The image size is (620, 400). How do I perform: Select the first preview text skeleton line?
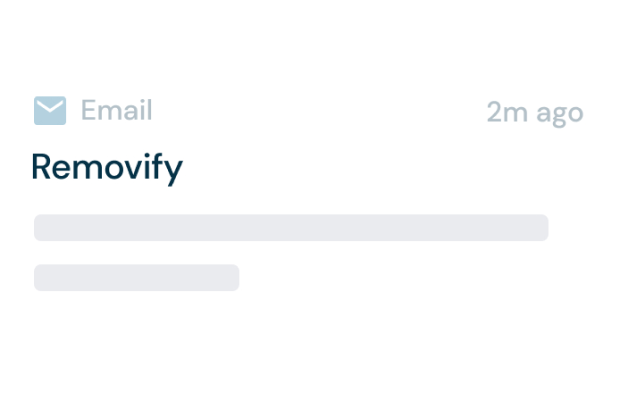(291, 228)
